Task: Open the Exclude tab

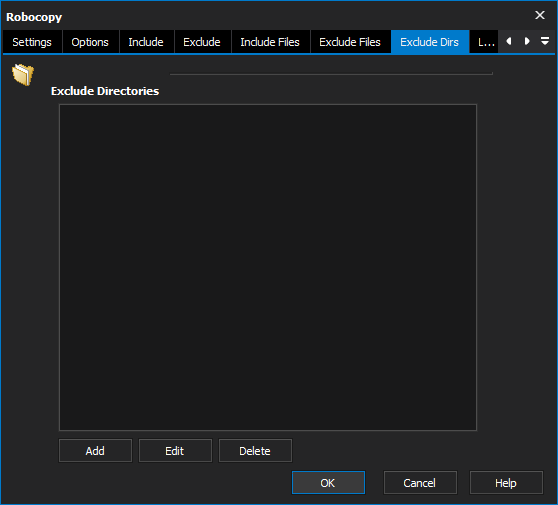Action: point(202,42)
